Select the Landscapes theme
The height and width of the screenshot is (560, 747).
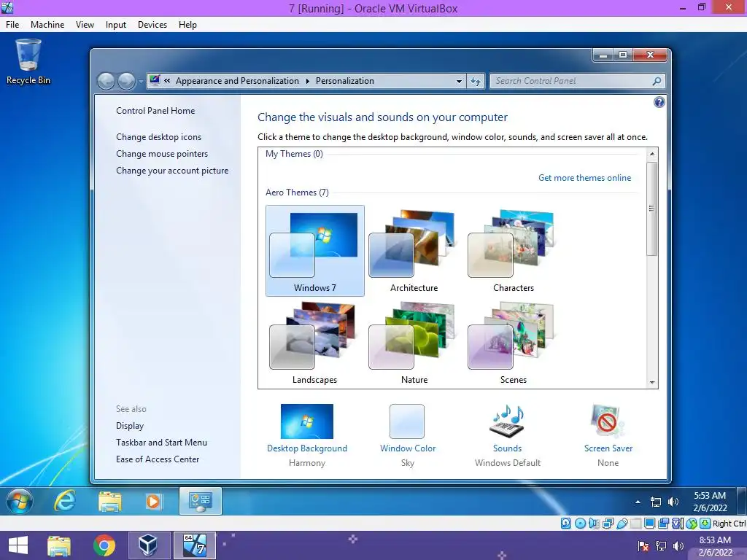click(x=315, y=343)
